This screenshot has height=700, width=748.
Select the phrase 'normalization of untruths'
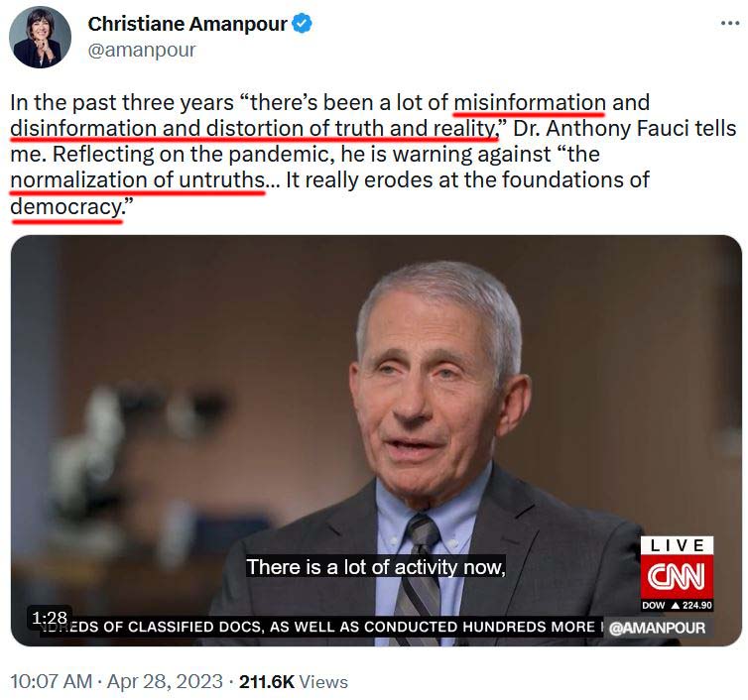click(x=137, y=180)
